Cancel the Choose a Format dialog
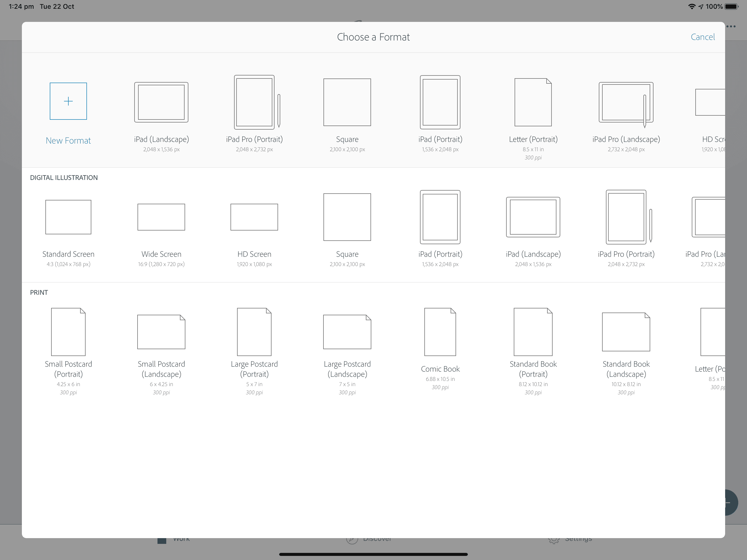 703,37
